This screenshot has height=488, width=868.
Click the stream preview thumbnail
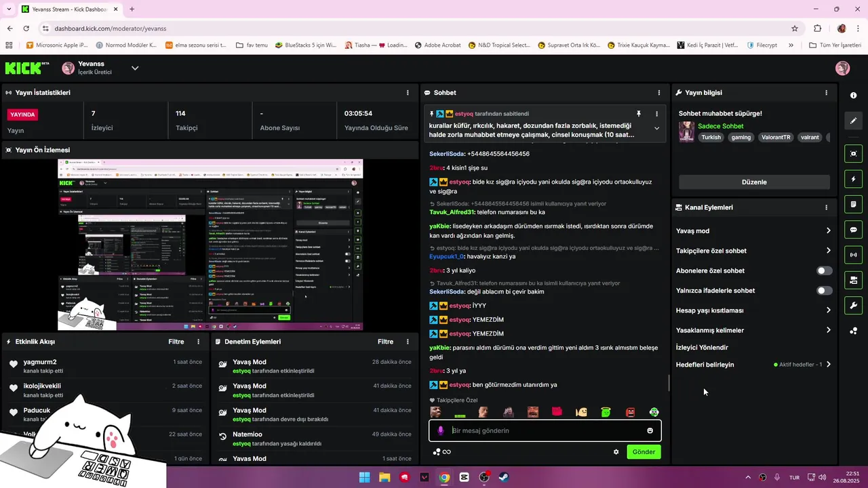click(210, 245)
